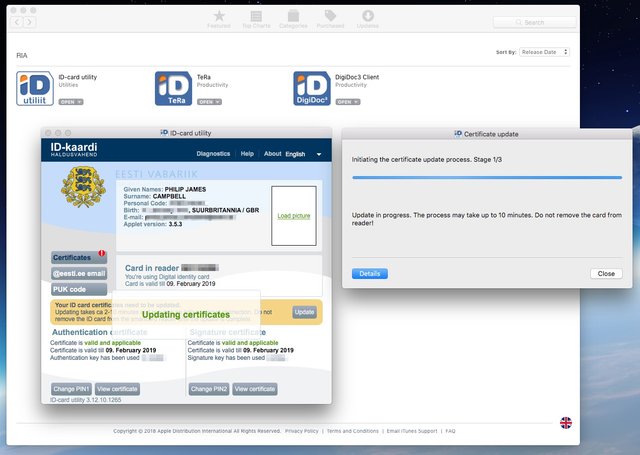This screenshot has width=640, height=455.
Task: Click View certificate under Signature certificate
Action: tap(255, 389)
